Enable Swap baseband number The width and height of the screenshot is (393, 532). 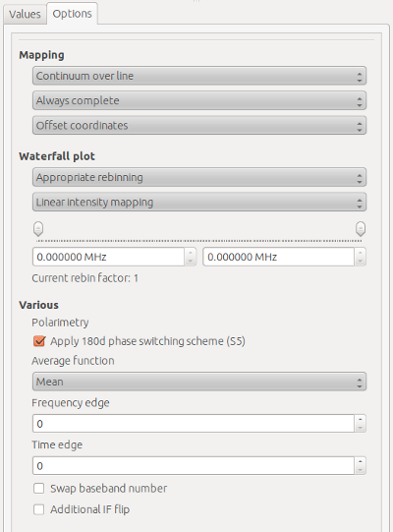click(38, 489)
